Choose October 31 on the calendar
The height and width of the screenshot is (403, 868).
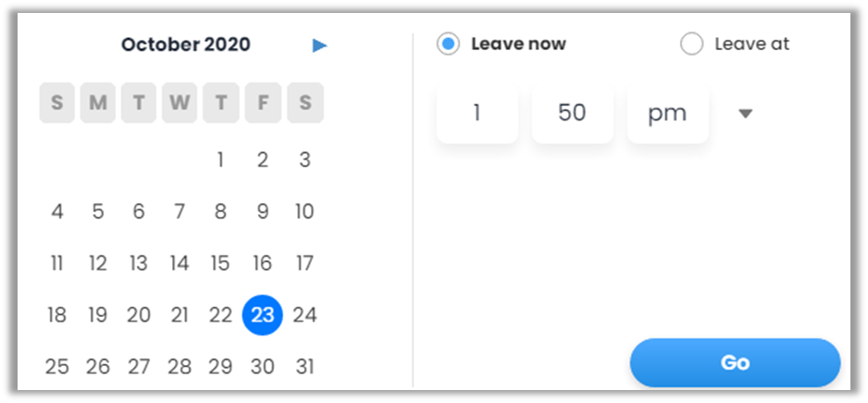304,366
